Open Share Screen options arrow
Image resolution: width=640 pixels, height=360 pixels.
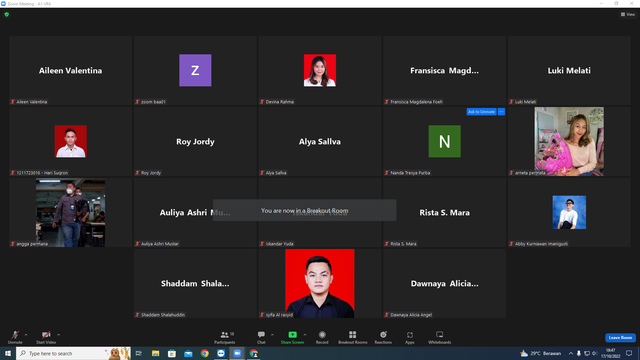click(305, 335)
